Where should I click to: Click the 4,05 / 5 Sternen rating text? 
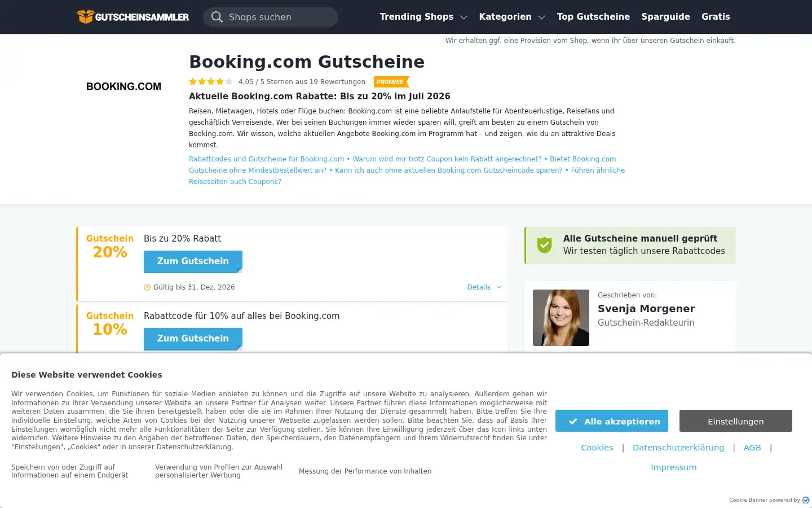(302, 82)
